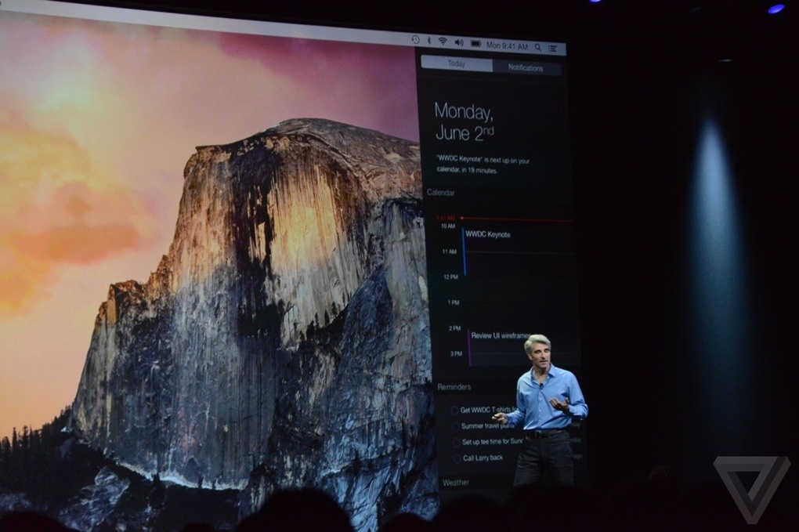This screenshot has width=799, height=532.
Task: Tick the Set up tee time reminder
Action: click(456, 442)
